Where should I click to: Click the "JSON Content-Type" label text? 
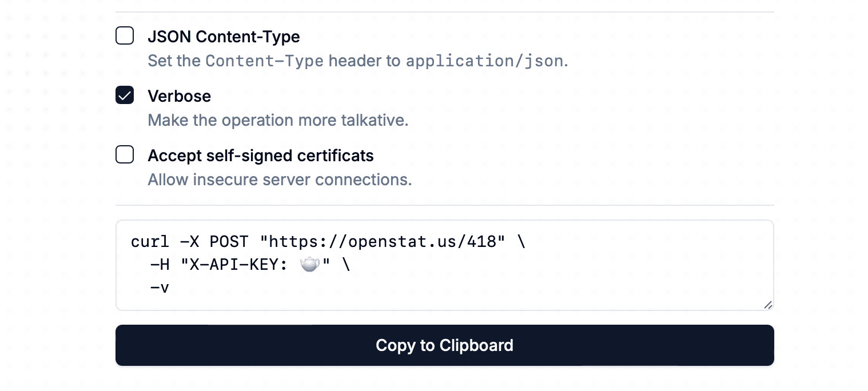(224, 37)
